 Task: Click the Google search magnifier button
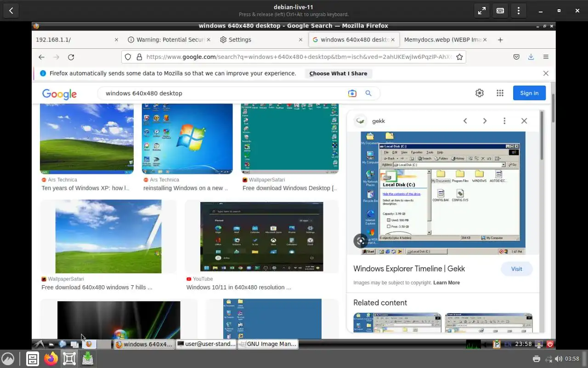[368, 93]
